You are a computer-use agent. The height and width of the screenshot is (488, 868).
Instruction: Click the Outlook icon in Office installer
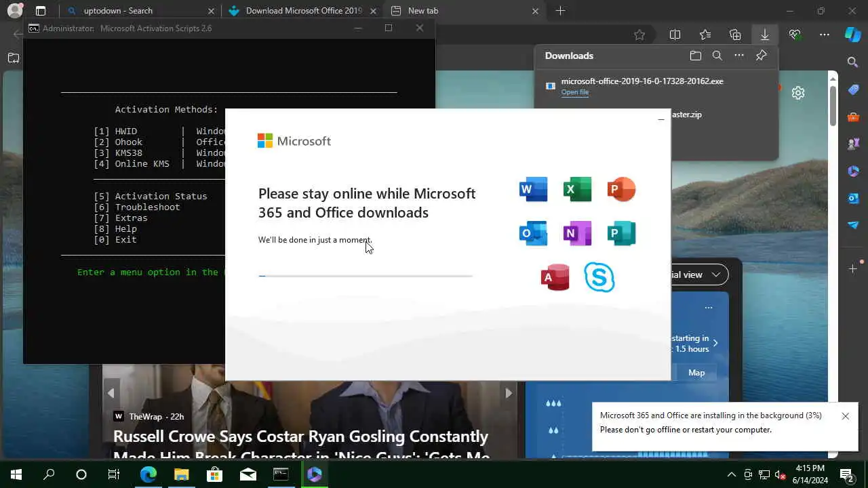533,233
